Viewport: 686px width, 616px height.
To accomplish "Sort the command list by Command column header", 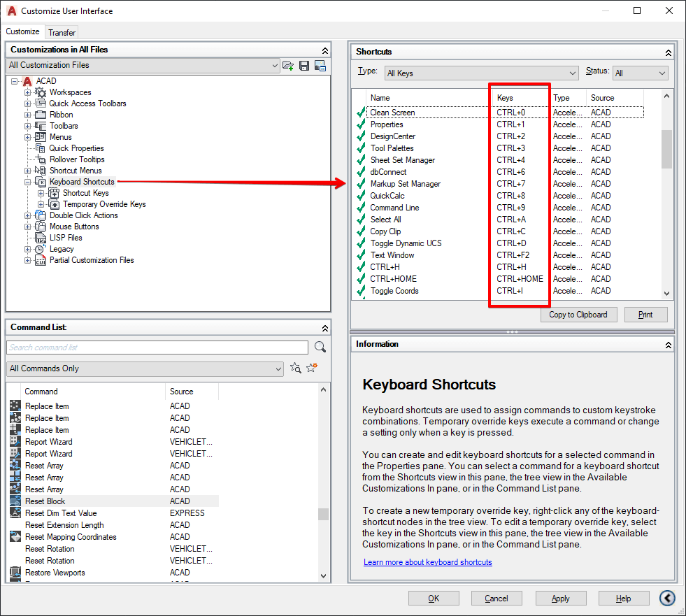I will pyautogui.click(x=93, y=392).
